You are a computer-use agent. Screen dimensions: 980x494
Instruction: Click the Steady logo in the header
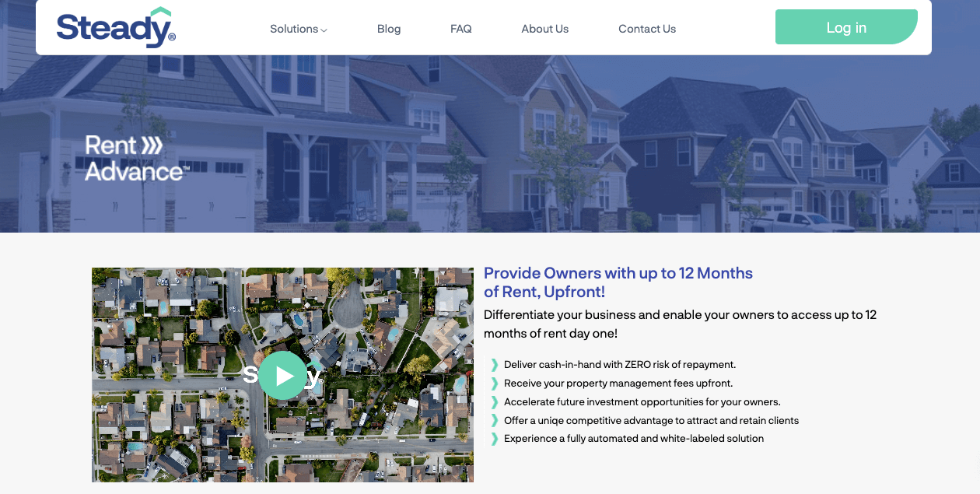point(116,27)
